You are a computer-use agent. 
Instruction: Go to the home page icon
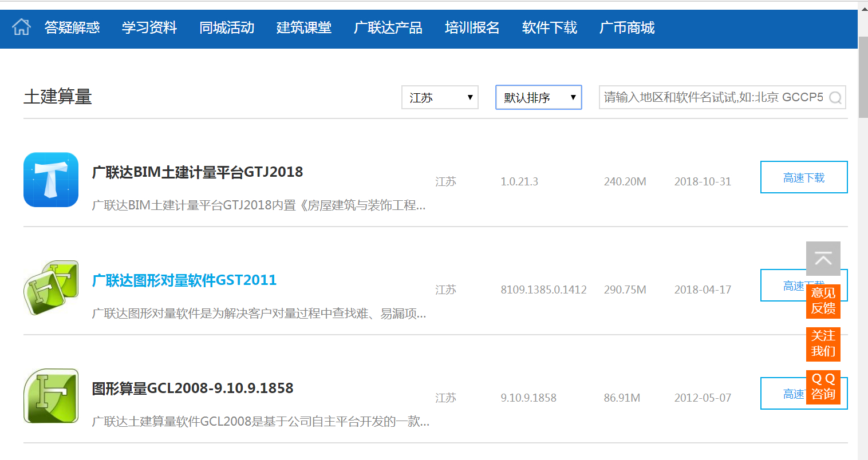[21, 27]
